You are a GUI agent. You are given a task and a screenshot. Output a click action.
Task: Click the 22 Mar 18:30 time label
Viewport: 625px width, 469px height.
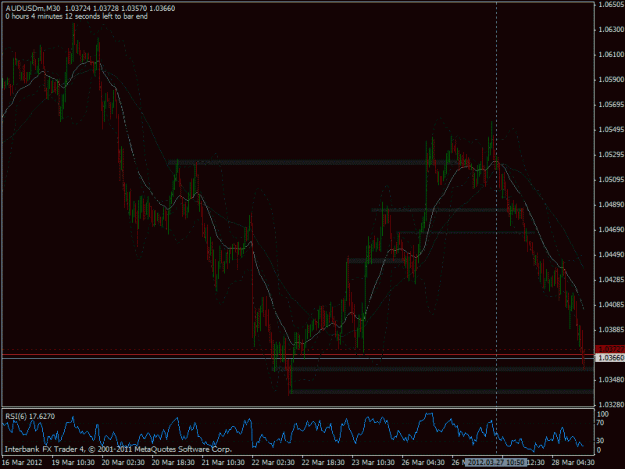pos(323,463)
